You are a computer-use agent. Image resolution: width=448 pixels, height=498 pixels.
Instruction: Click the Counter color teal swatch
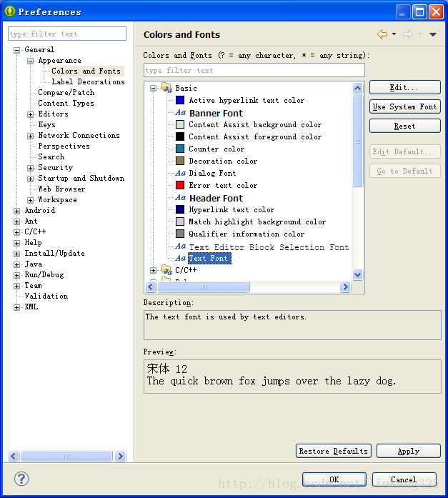point(180,149)
